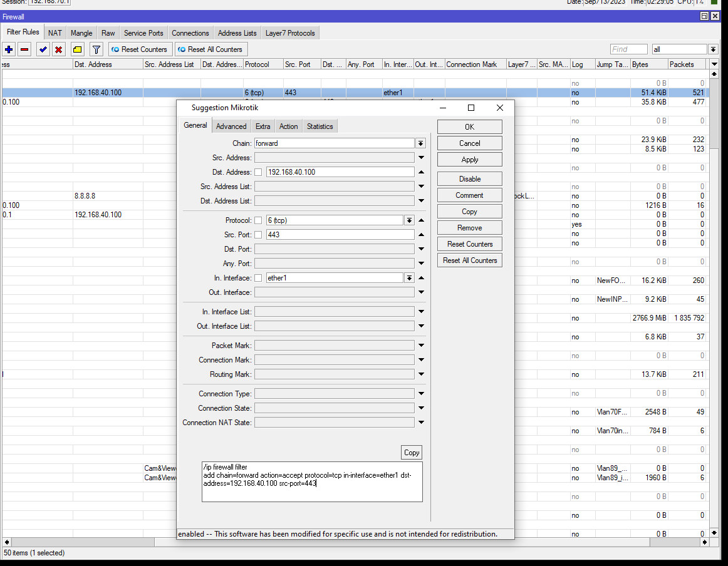Click Reset All Counters in the toolbar
Image resolution: width=728 pixels, height=566 pixels.
coord(210,49)
